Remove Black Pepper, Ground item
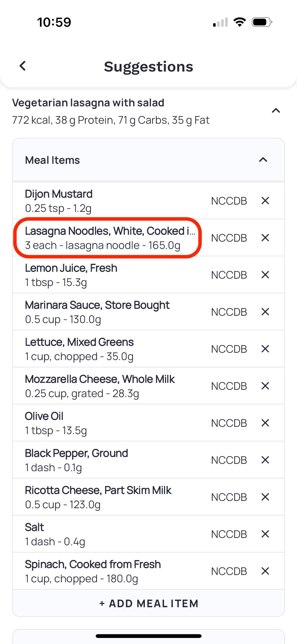Image resolution: width=297 pixels, height=644 pixels. pyautogui.click(x=265, y=460)
